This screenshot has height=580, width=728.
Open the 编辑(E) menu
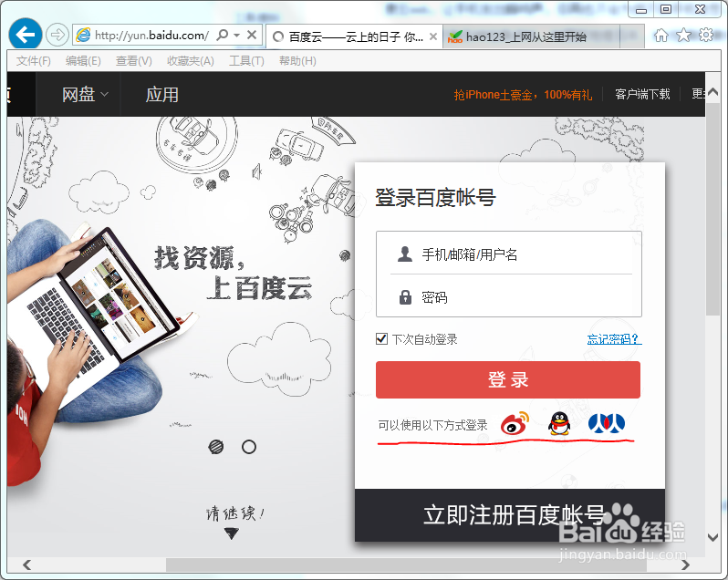click(x=83, y=61)
